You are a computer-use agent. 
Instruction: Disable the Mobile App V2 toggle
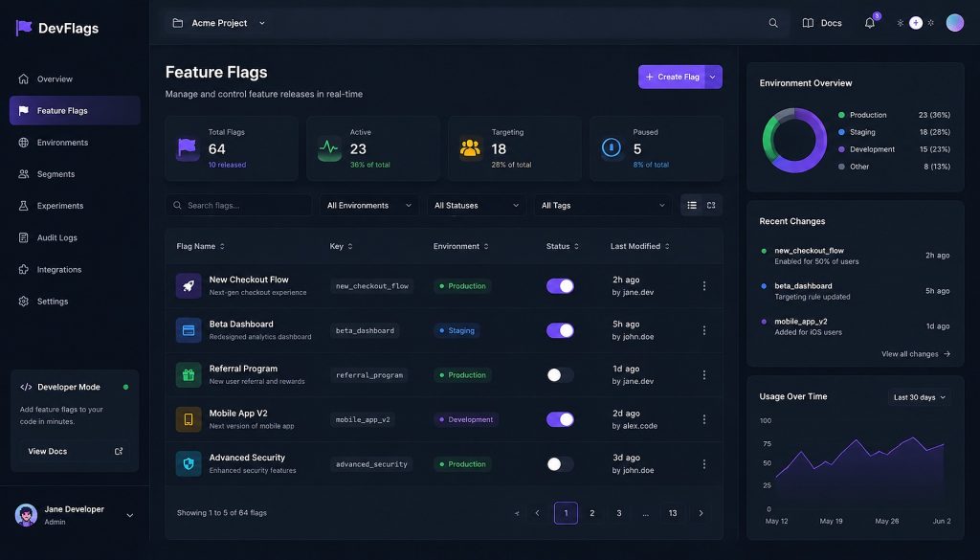tap(560, 419)
